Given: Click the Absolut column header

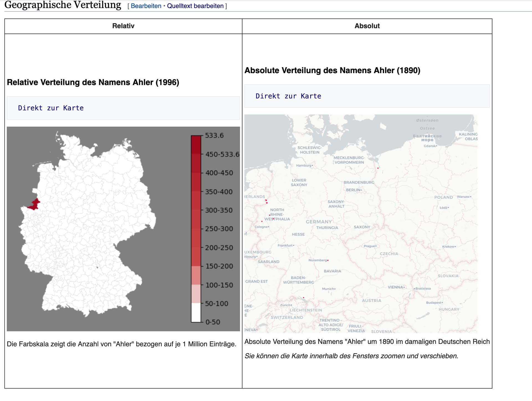Looking at the screenshot, I should coord(367,26).
